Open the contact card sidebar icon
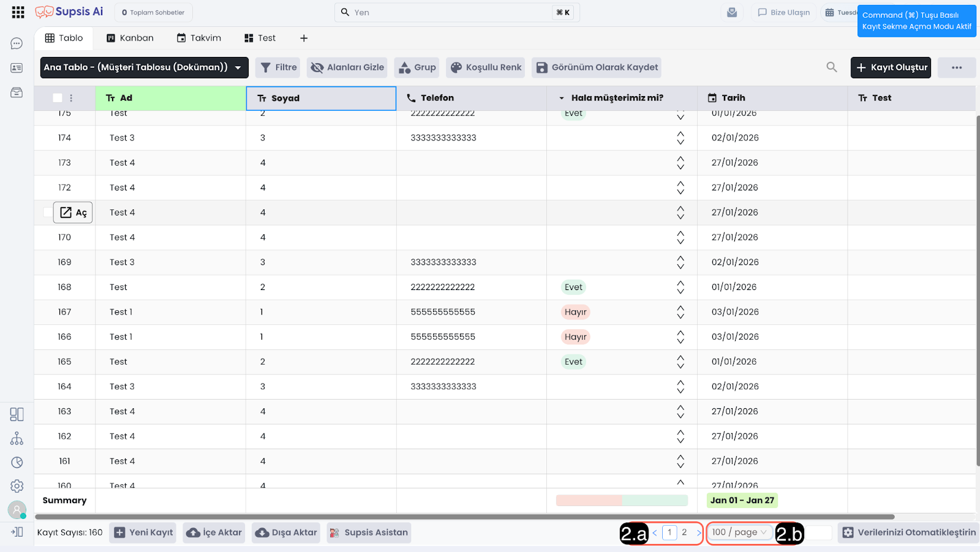 (17, 68)
